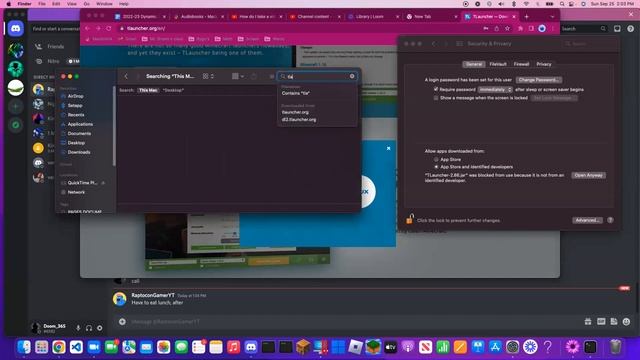640x360 pixels.
Task: Open the gift icon in Discord message bar
Action: point(588,322)
